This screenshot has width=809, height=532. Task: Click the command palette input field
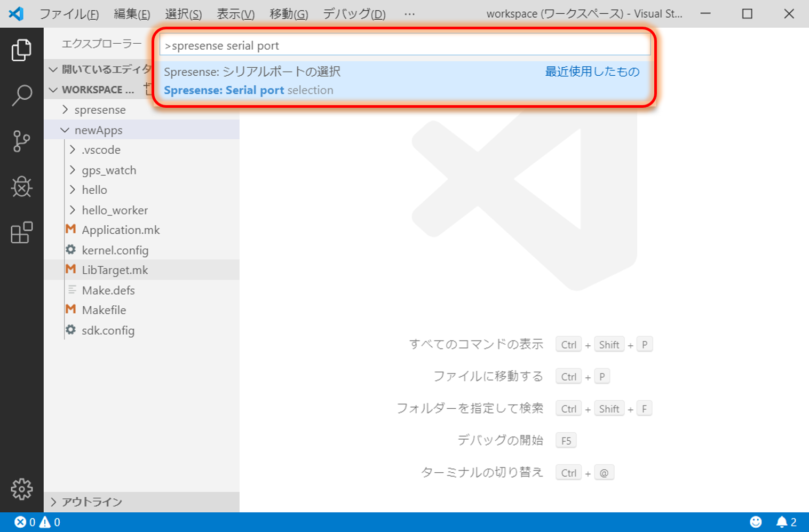click(404, 46)
